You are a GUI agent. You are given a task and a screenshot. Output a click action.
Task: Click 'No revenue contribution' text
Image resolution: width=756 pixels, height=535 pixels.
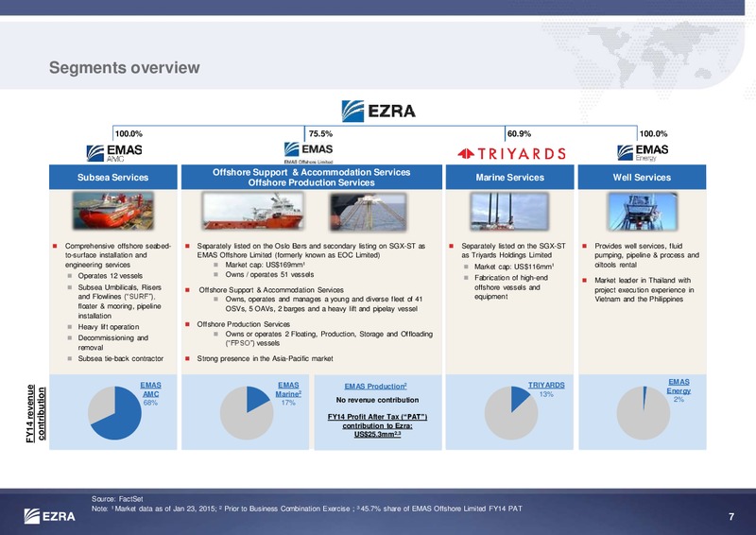(x=377, y=400)
